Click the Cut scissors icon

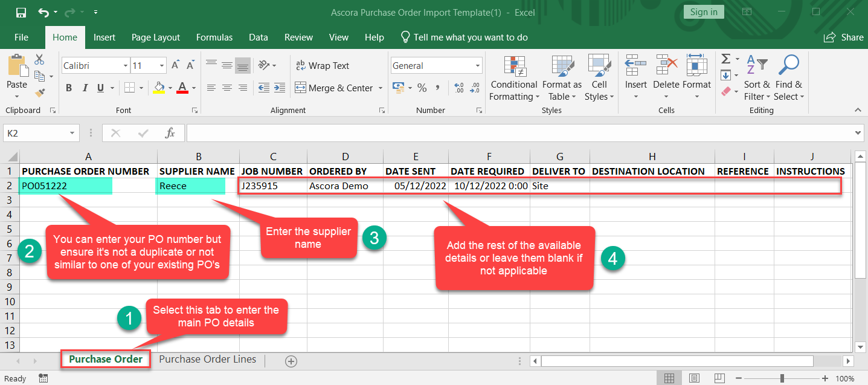(40, 59)
